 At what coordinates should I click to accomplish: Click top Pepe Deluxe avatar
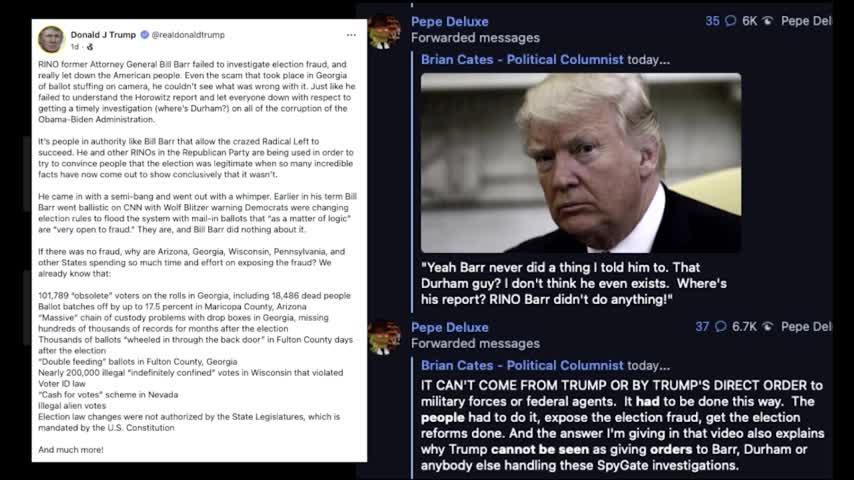click(x=385, y=31)
